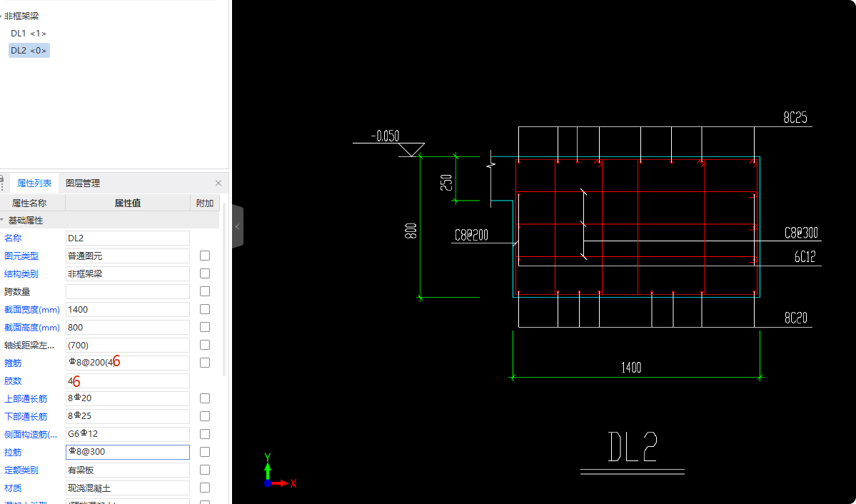
Task: Click the 材质 property label
Action: (x=13, y=488)
